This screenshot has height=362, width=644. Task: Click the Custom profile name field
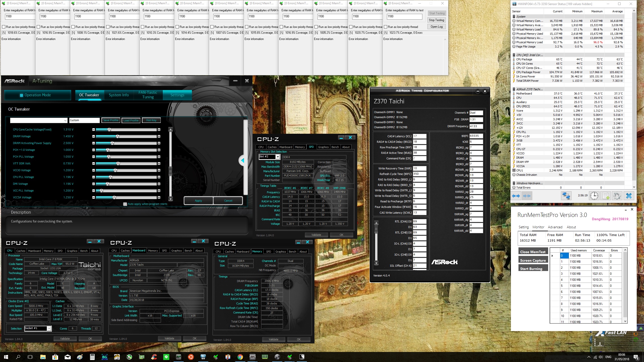point(84,120)
